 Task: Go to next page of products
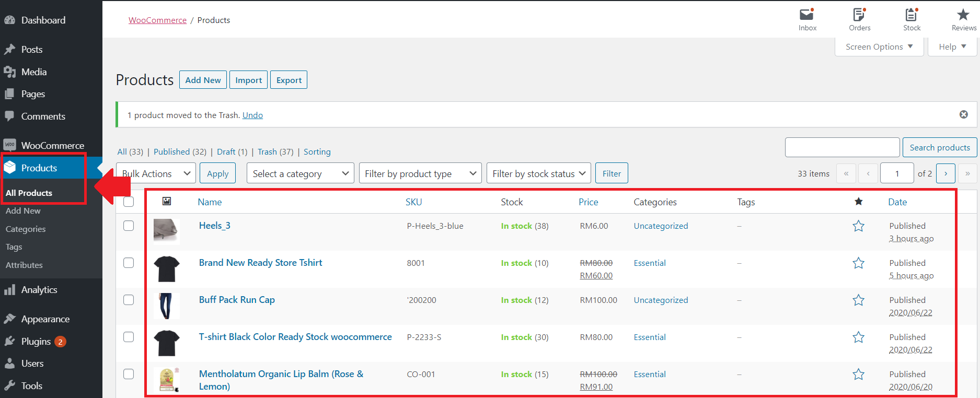[946, 173]
